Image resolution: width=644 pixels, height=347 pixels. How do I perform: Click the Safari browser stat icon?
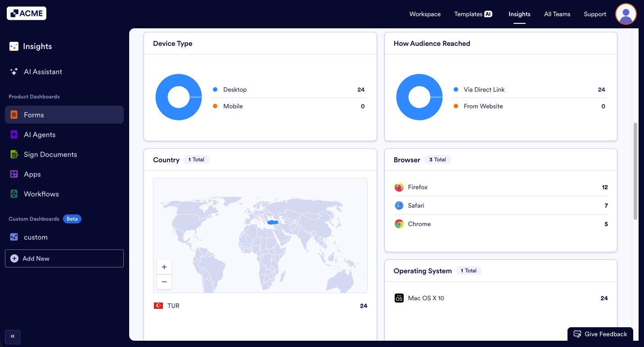tap(399, 205)
